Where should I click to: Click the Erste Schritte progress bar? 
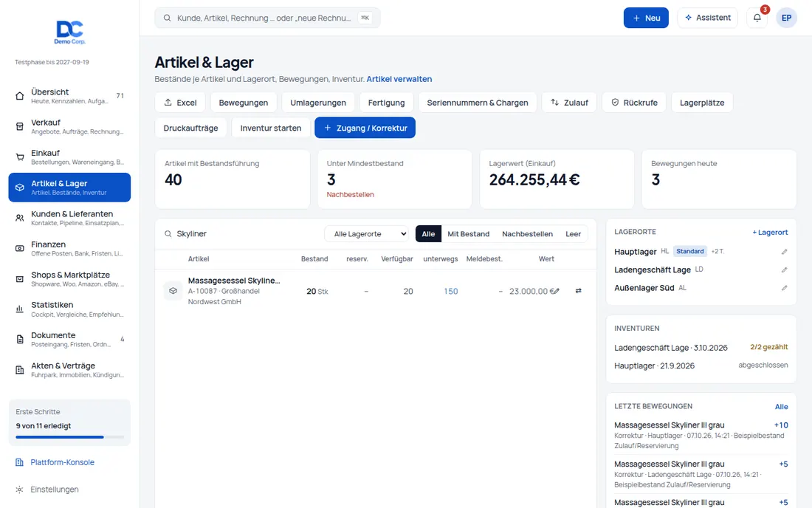(x=70, y=437)
